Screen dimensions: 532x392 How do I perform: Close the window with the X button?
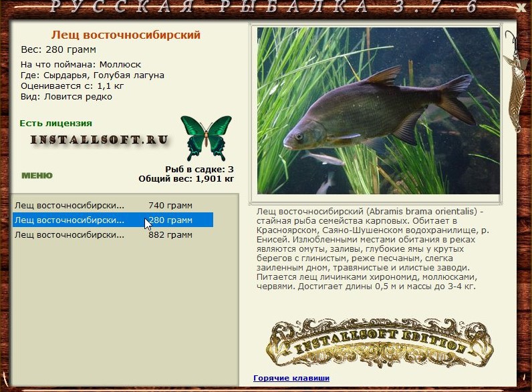pyautogui.click(x=522, y=7)
